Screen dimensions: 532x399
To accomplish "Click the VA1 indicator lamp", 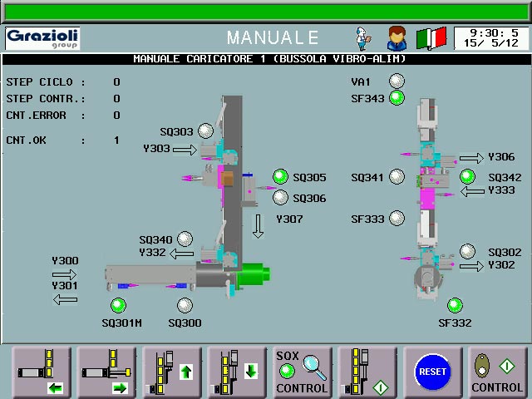I will 397,81.
